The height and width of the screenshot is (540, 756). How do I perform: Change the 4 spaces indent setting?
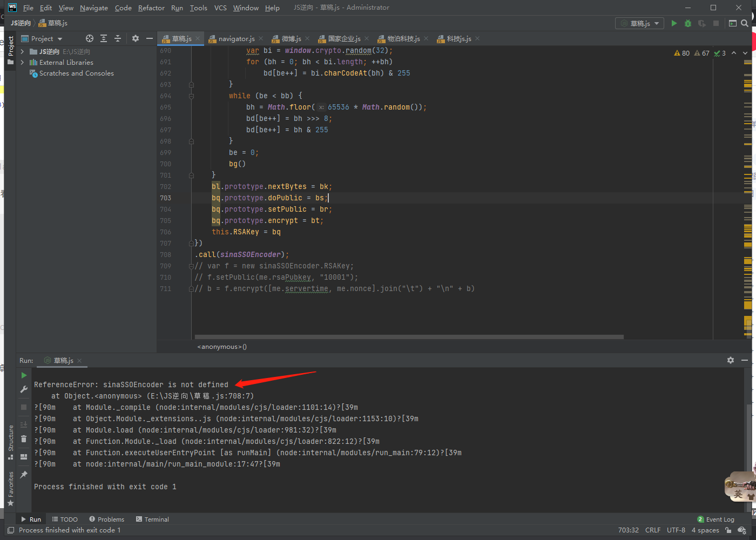pos(705,530)
